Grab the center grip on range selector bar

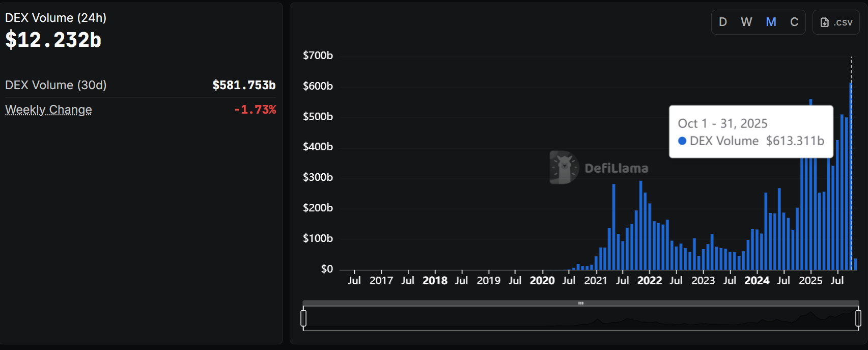[x=580, y=303]
